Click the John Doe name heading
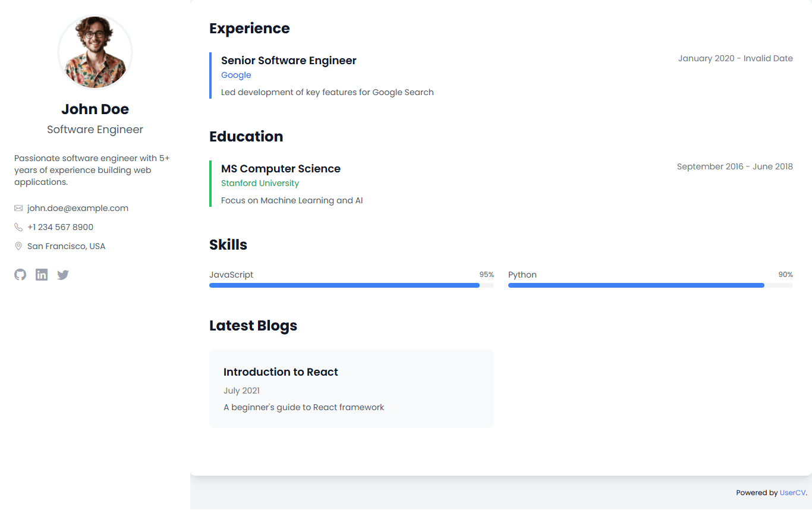This screenshot has width=812, height=510. tap(95, 109)
